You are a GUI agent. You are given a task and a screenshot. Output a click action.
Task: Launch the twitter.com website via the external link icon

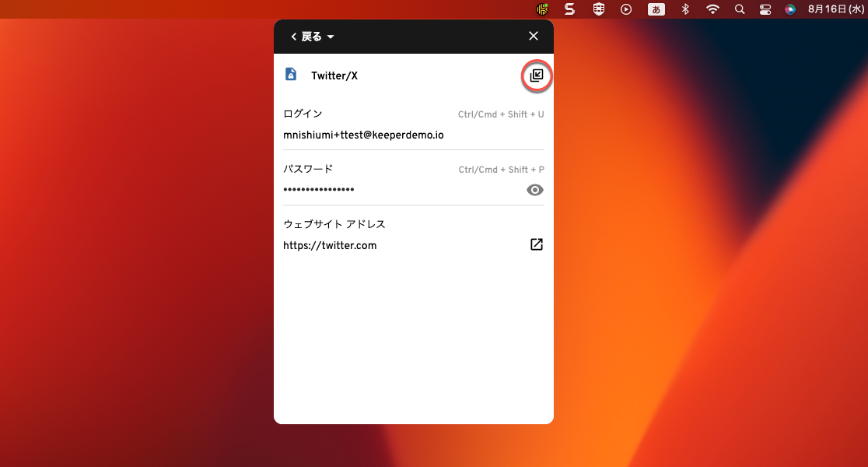pyautogui.click(x=536, y=244)
